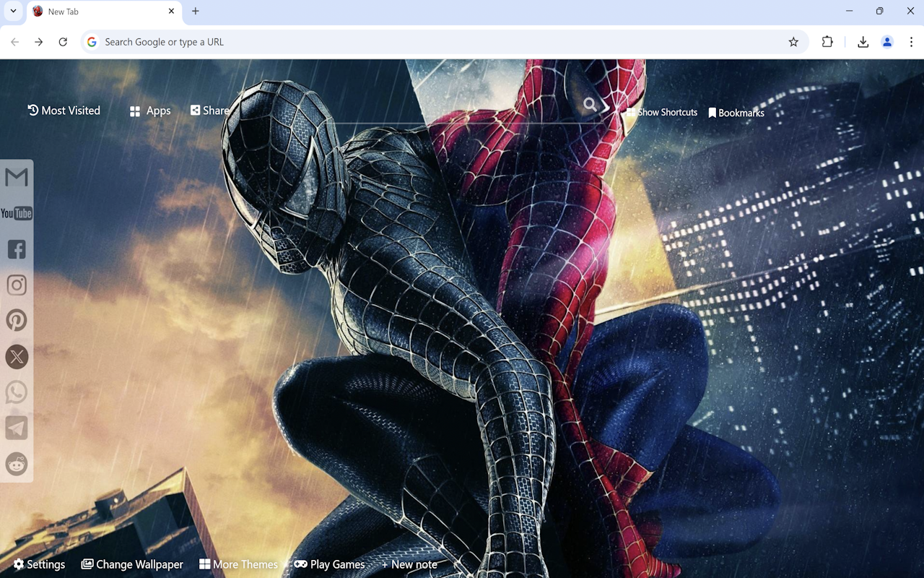Click Change Wallpaper

[132, 564]
